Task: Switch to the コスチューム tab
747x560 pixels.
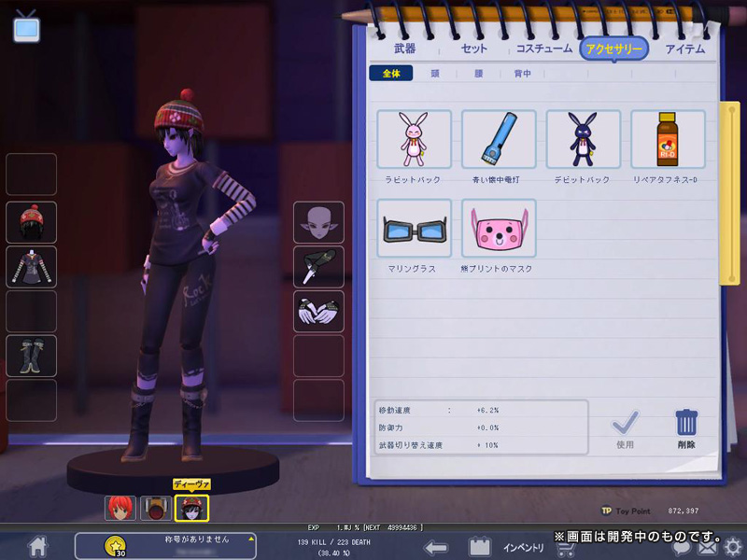Action: [544, 49]
